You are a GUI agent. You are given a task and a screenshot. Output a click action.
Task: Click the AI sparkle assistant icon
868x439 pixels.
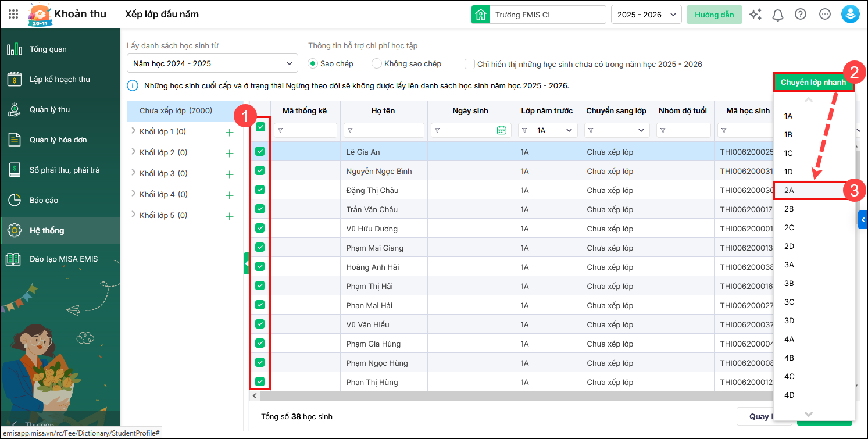pos(755,15)
